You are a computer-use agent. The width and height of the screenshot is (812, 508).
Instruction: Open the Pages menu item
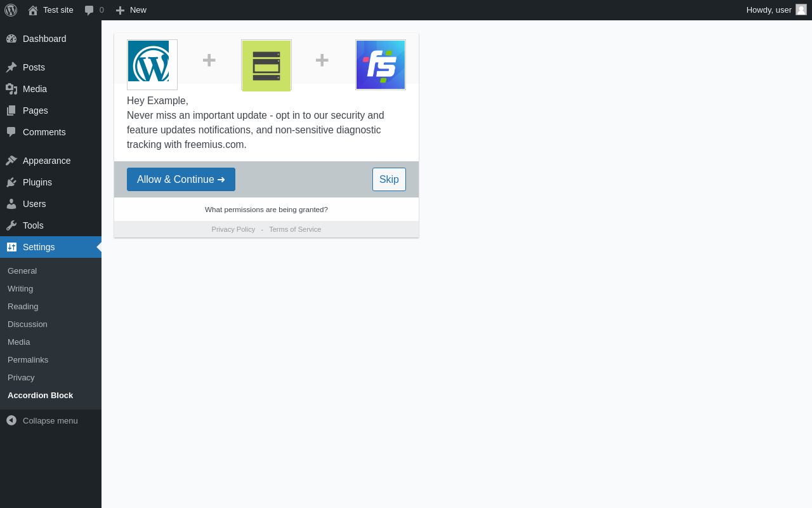click(51, 110)
